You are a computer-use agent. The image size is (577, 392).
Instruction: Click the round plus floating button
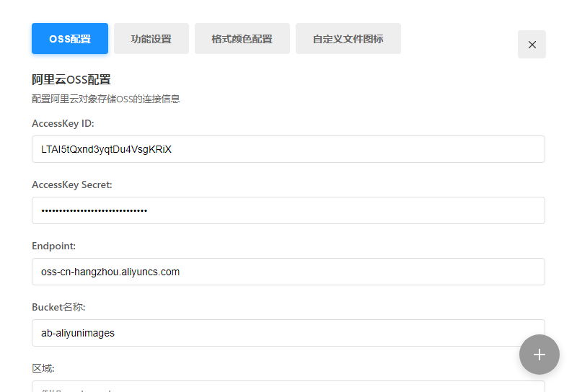[x=539, y=355]
